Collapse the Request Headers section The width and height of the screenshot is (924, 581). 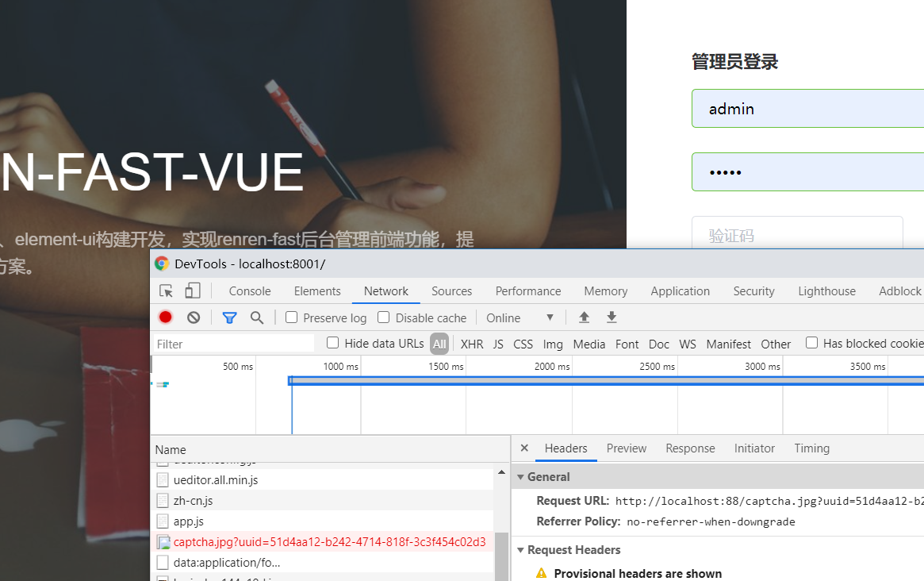pyautogui.click(x=520, y=550)
